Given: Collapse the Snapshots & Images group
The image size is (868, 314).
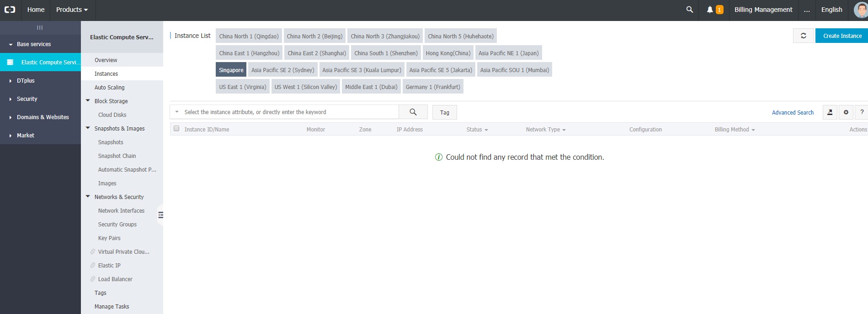Looking at the screenshot, I should pyautogui.click(x=88, y=128).
